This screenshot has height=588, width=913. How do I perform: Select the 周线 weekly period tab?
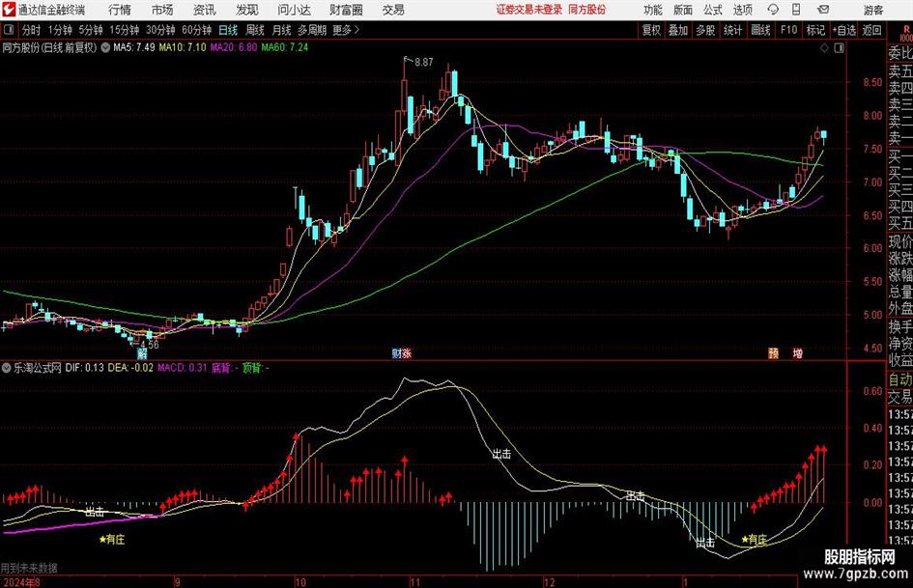[254, 30]
